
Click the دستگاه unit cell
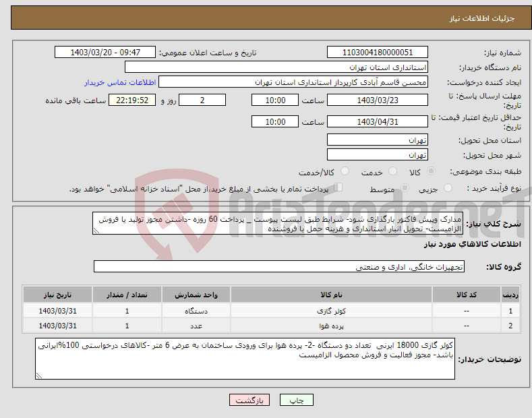tap(196, 311)
